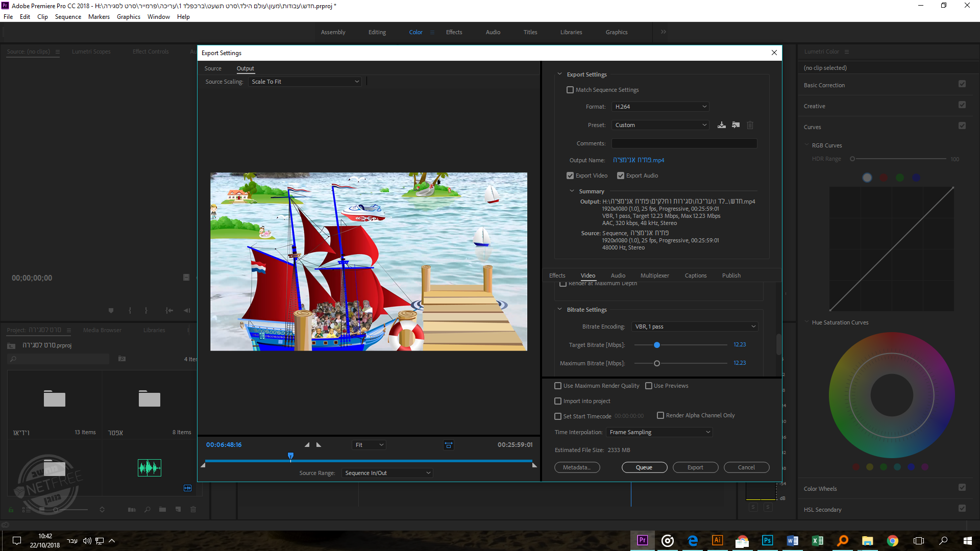Enable Match Sequence Settings checkbox
980x551 pixels.
tap(570, 90)
